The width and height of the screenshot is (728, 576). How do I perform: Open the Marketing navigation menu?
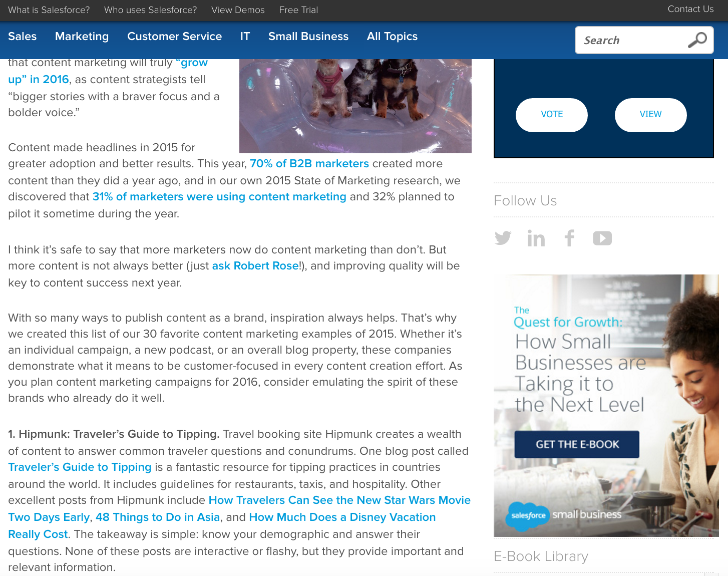[x=82, y=36]
